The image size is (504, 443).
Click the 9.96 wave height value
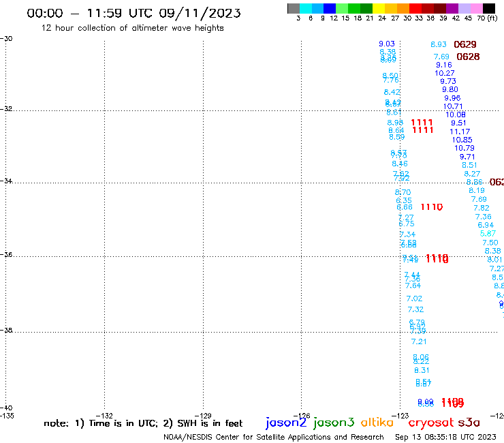452,98
